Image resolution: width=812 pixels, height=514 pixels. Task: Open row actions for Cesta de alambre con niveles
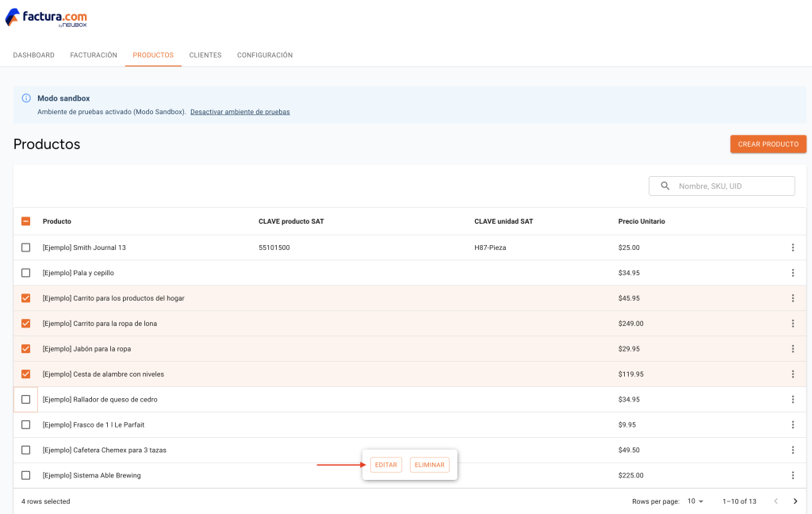click(792, 374)
